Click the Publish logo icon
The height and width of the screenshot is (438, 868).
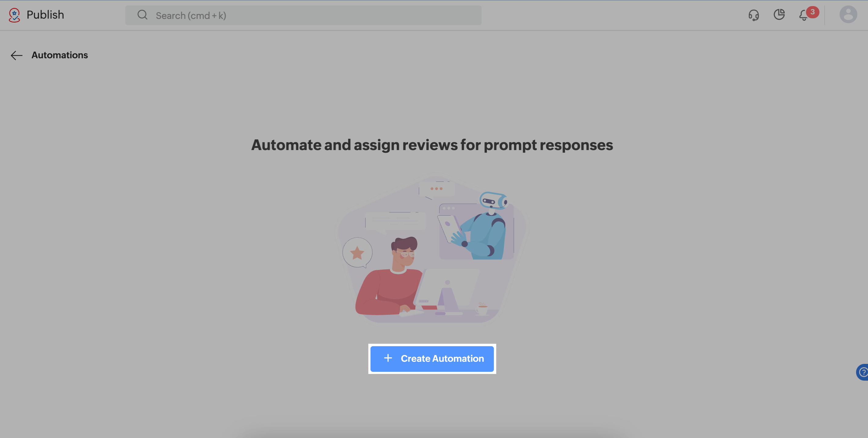(x=14, y=15)
